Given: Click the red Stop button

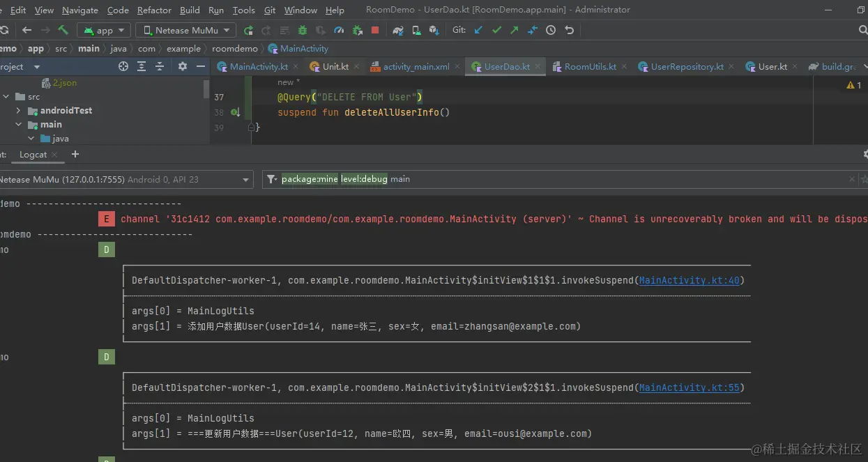Looking at the screenshot, I should [375, 30].
